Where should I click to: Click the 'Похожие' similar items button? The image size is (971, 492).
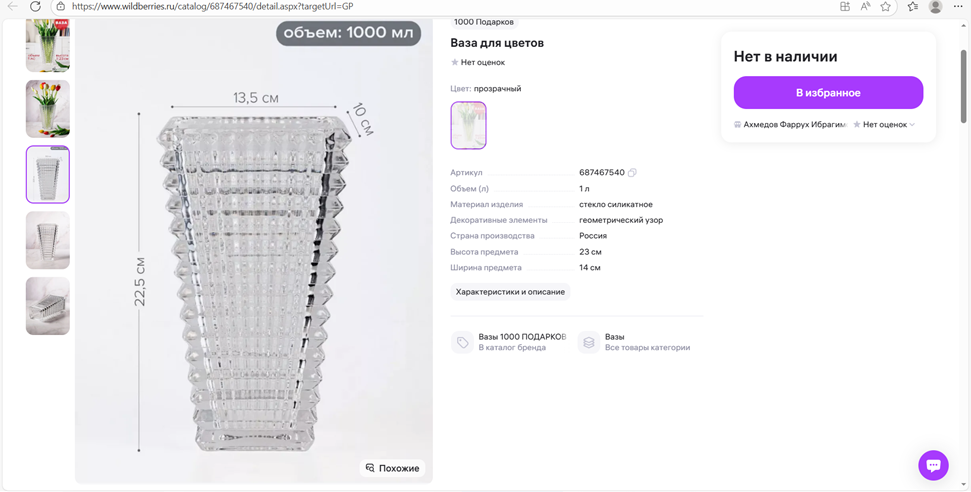[392, 468]
